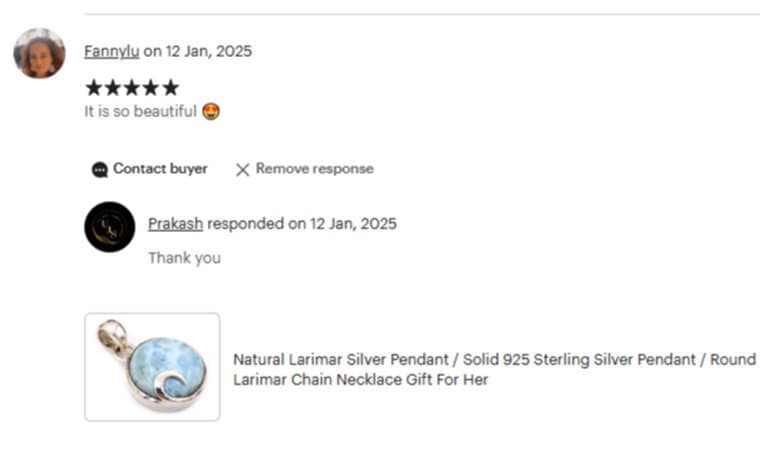Click the first star of the rating

click(x=94, y=88)
